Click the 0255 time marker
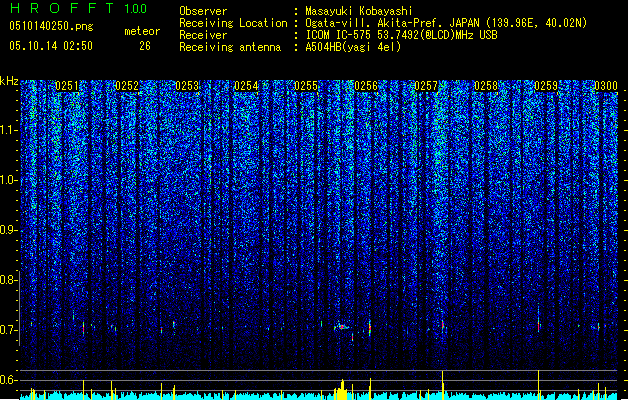 (x=306, y=86)
